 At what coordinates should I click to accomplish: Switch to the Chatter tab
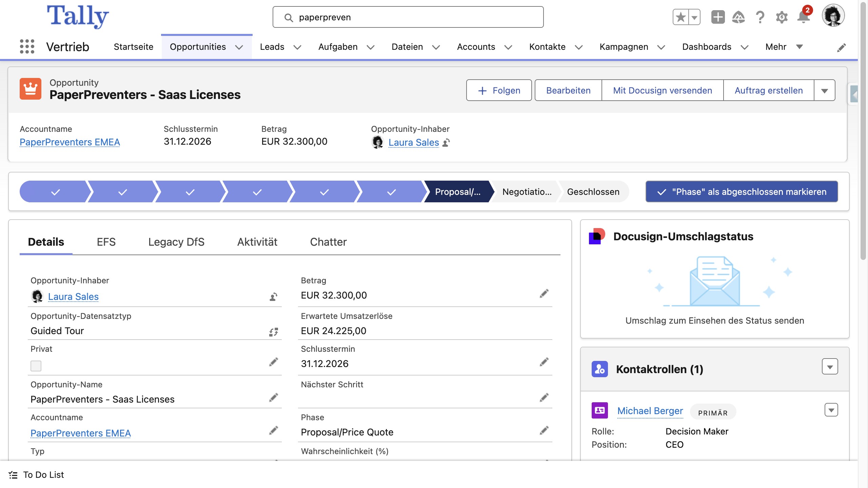[x=328, y=242]
